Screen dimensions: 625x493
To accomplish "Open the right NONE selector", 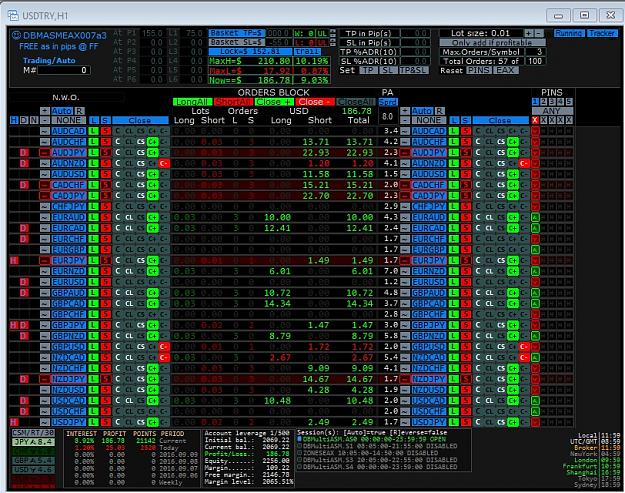I will [x=428, y=120].
